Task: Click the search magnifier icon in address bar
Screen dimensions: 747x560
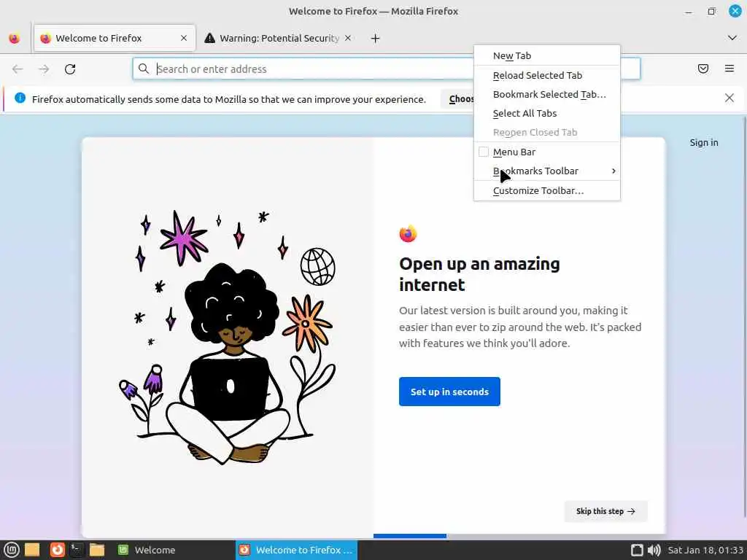Action: tap(144, 69)
